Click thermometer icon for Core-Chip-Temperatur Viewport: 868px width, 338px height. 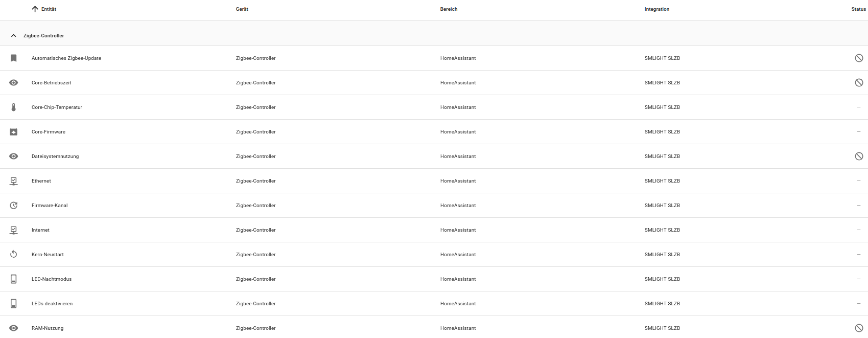[x=14, y=107]
